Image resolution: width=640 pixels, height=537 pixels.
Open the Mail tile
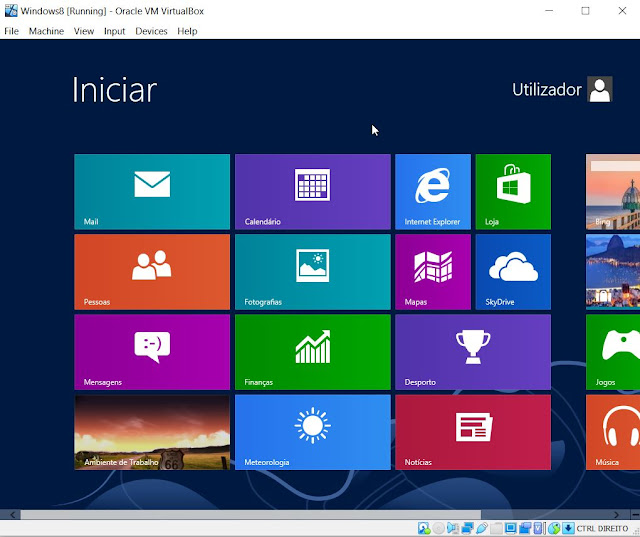click(x=152, y=191)
